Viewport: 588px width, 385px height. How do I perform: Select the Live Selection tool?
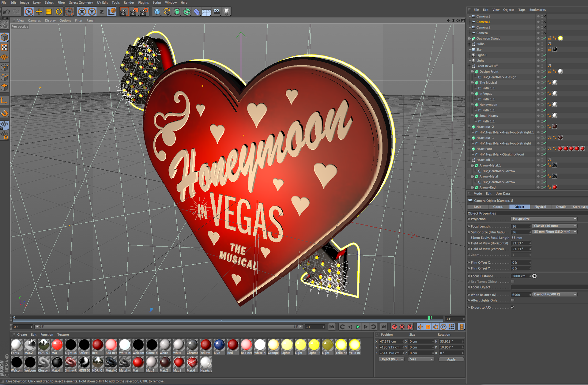click(x=29, y=12)
